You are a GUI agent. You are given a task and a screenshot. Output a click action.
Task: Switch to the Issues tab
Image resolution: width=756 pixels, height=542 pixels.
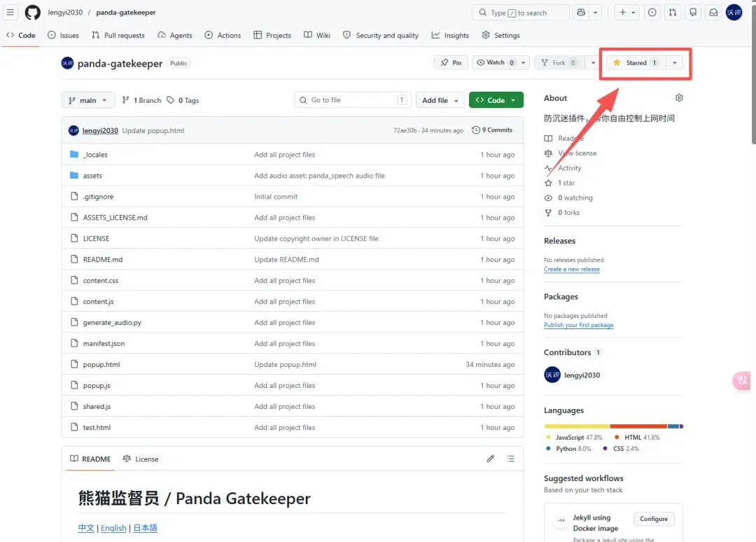[x=63, y=35]
